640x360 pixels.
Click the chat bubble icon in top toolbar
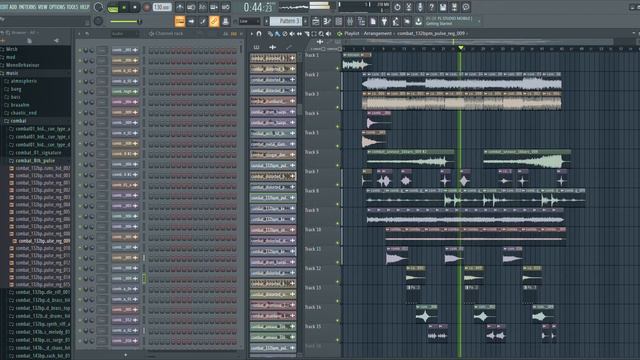click(466, 7)
